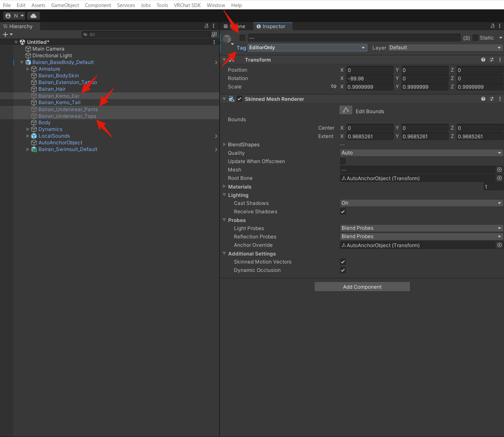The image size is (504, 437).
Task: Open Inspector panel three-dot menu
Action: 500,26
